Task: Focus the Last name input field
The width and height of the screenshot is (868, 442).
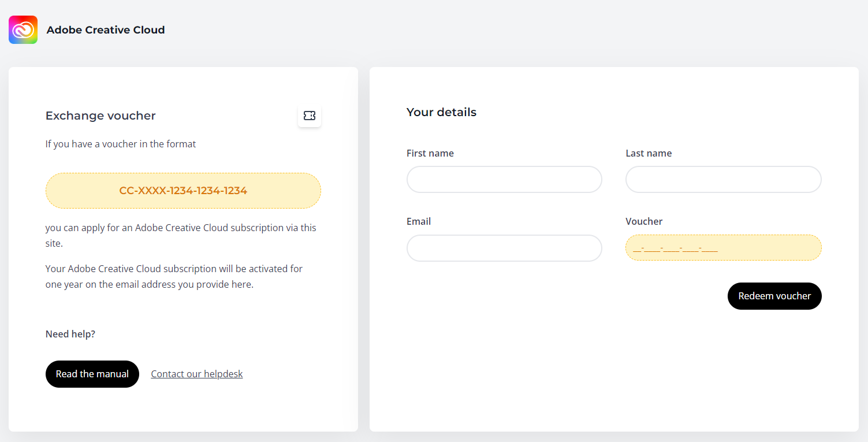Action: click(x=724, y=179)
